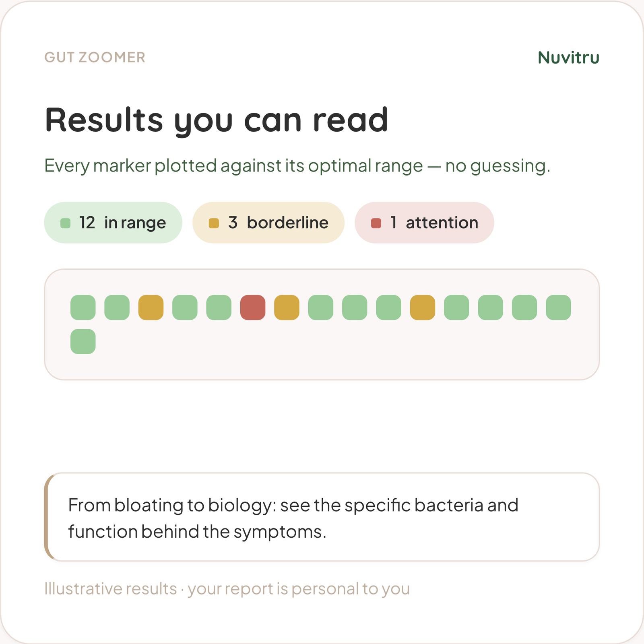The image size is (644, 644).
Task: Select the second green marker square
Action: (117, 308)
